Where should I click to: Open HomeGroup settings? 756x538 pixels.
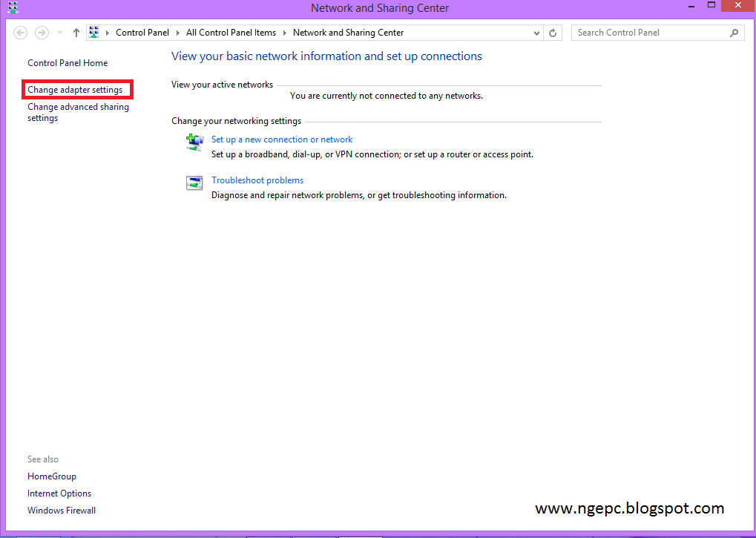click(51, 476)
